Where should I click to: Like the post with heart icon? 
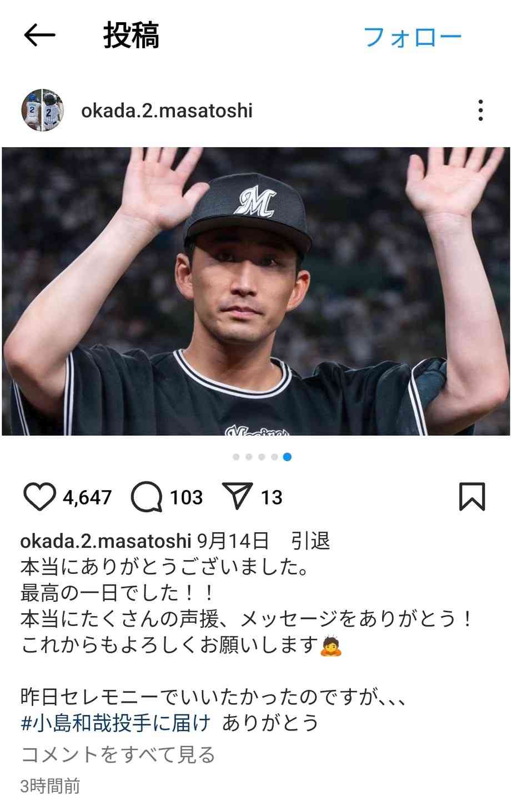(x=40, y=496)
